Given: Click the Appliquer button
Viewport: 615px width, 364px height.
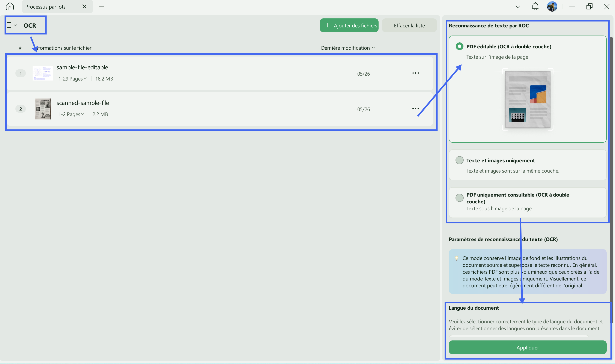Looking at the screenshot, I should 527,347.
